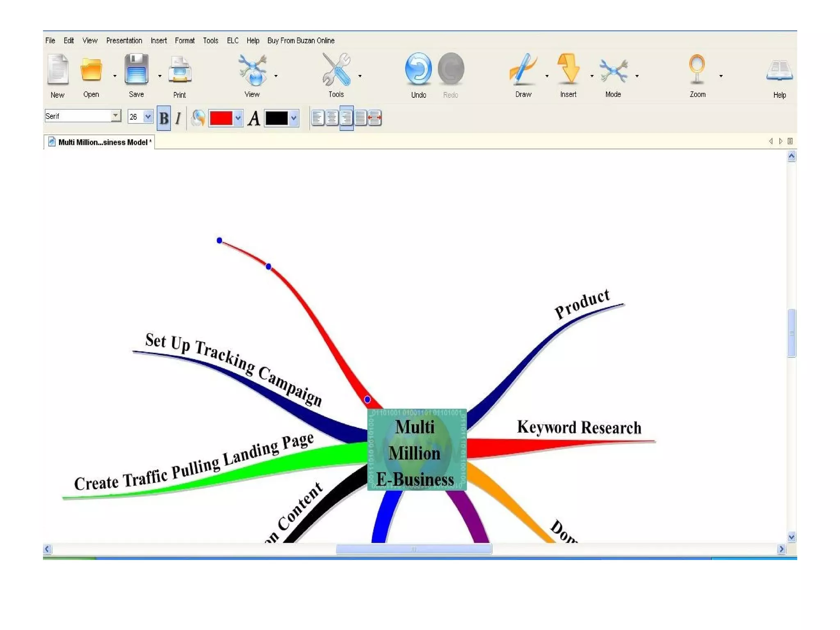Open the Serif font dropdown
The width and height of the screenshot is (840, 630).
point(116,116)
